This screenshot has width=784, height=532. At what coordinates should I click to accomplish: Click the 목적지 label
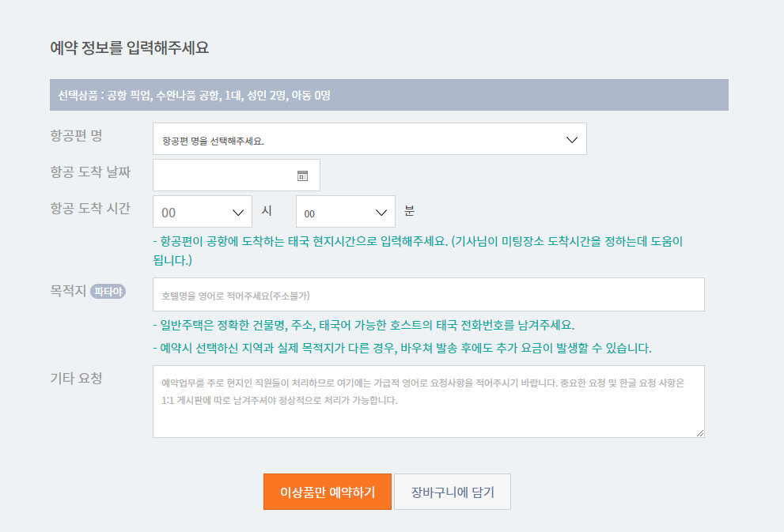point(68,291)
